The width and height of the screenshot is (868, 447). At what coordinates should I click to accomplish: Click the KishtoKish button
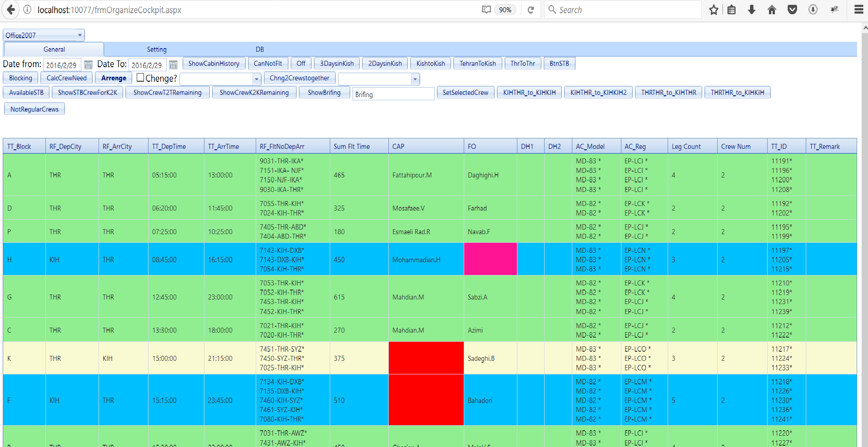coord(431,64)
